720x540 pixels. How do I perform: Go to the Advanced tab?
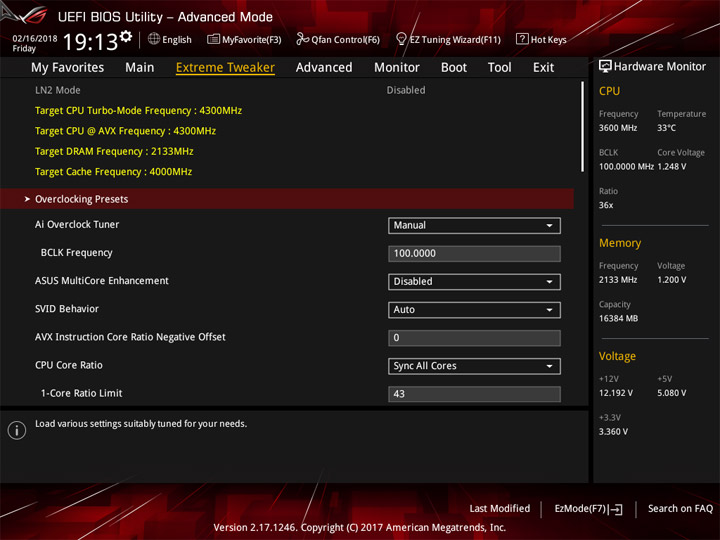tap(324, 68)
